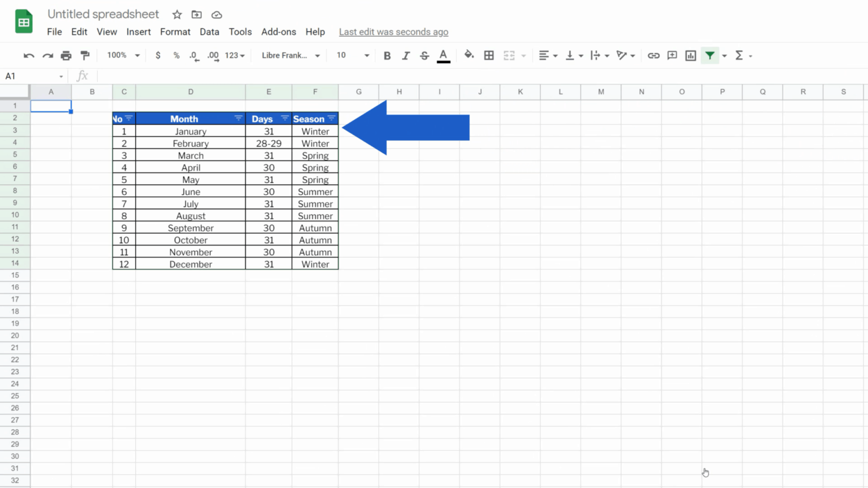Screen dimensions: 868x488
Task: Decrease decimal places using the .0 icon
Action: pos(193,55)
